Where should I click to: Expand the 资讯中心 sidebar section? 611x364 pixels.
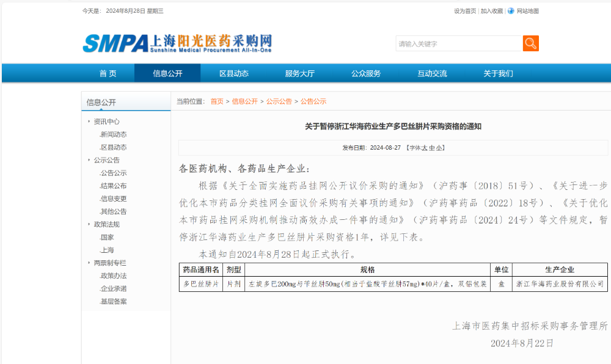click(x=106, y=122)
